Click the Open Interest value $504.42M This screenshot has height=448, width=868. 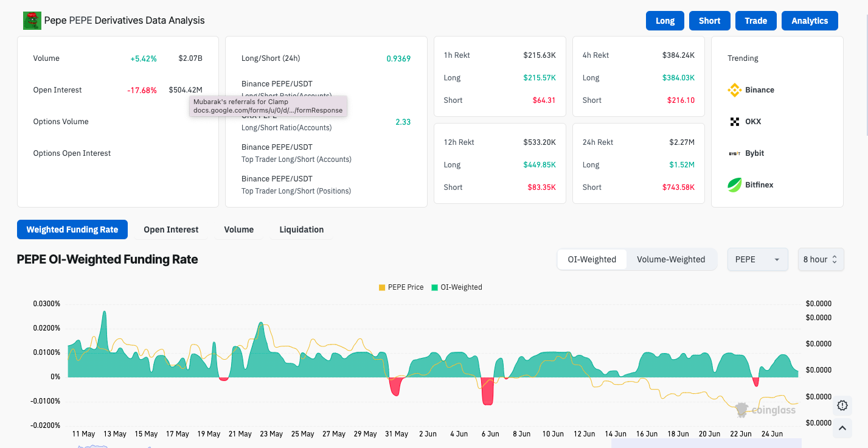[186, 90]
